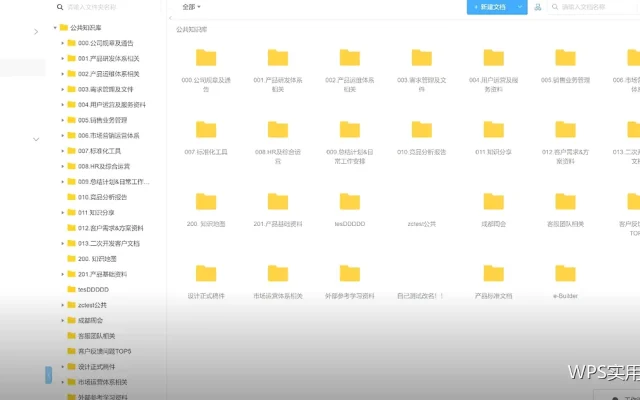The width and height of the screenshot is (640, 400).
Task: Collapse the folder tree panel arrow
Action: click(x=170, y=18)
